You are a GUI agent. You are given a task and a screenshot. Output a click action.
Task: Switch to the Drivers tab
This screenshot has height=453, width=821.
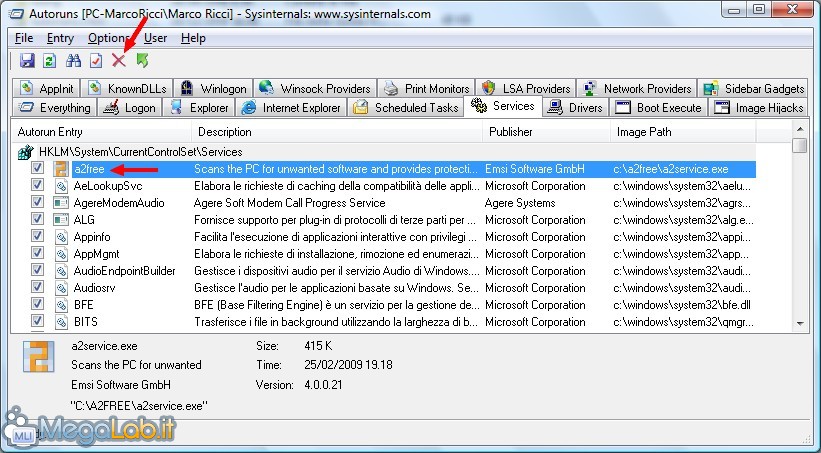[574, 108]
